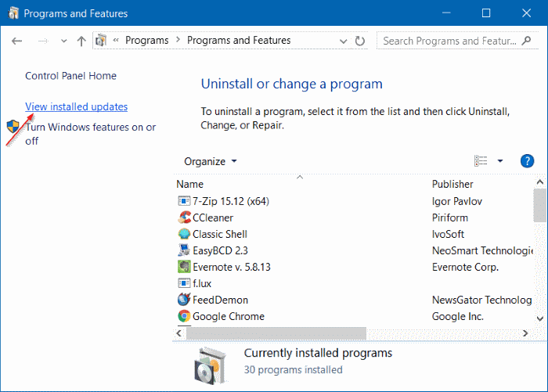Image resolution: width=548 pixels, height=392 pixels.
Task: Click the vertical scrollbar thumb
Action: coord(540,206)
